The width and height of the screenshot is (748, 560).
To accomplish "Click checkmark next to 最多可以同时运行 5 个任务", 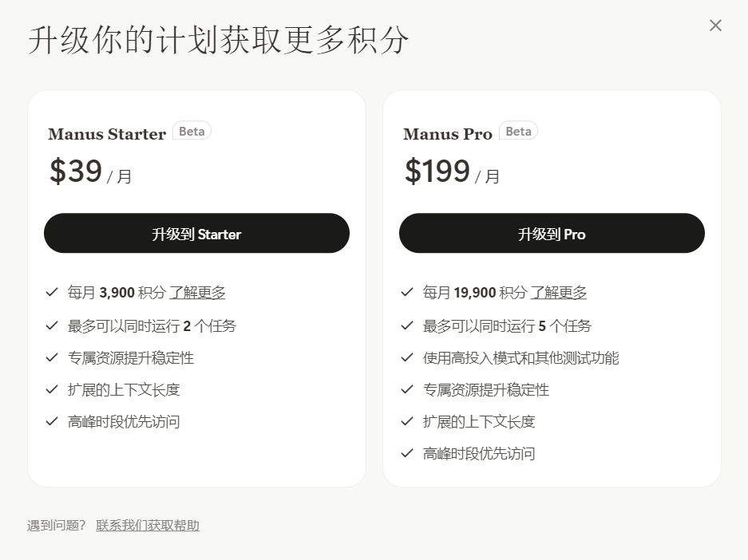I will click(407, 326).
